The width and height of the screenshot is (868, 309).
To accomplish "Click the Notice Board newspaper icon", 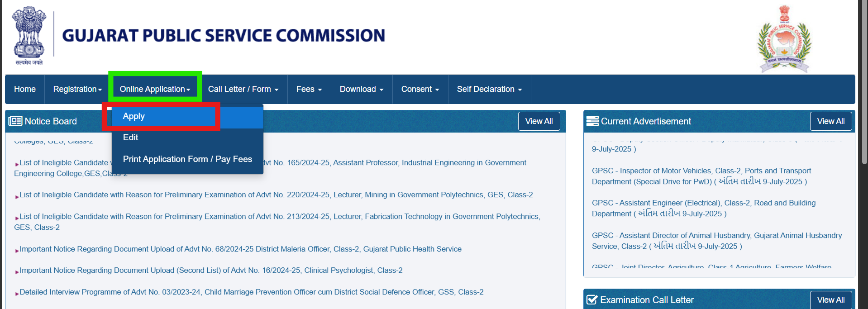I will point(15,121).
